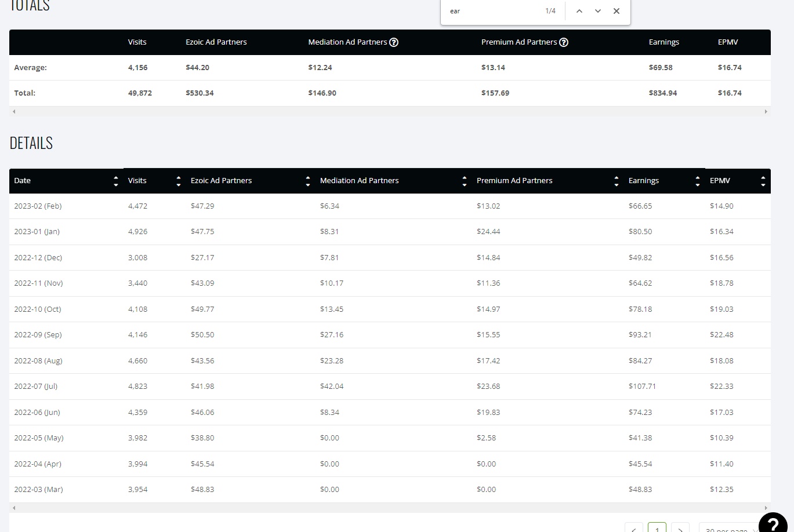Click the 2023-01 (Jan) date cell
The image size is (794, 532).
(x=37, y=231)
